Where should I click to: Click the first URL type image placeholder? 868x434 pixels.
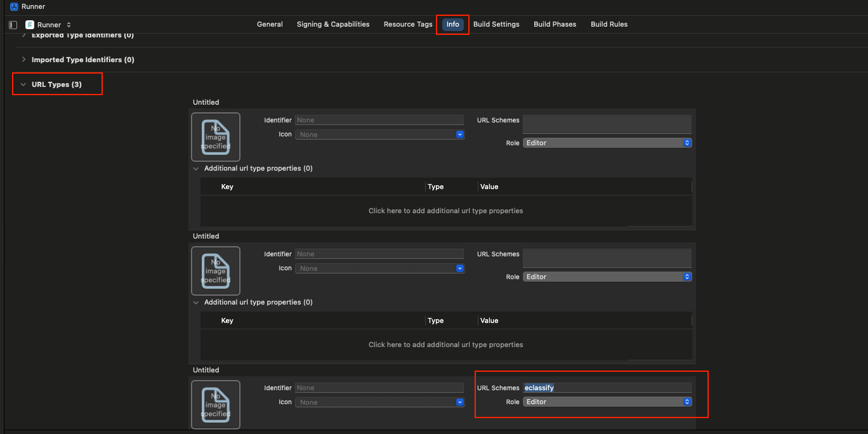[x=216, y=137]
